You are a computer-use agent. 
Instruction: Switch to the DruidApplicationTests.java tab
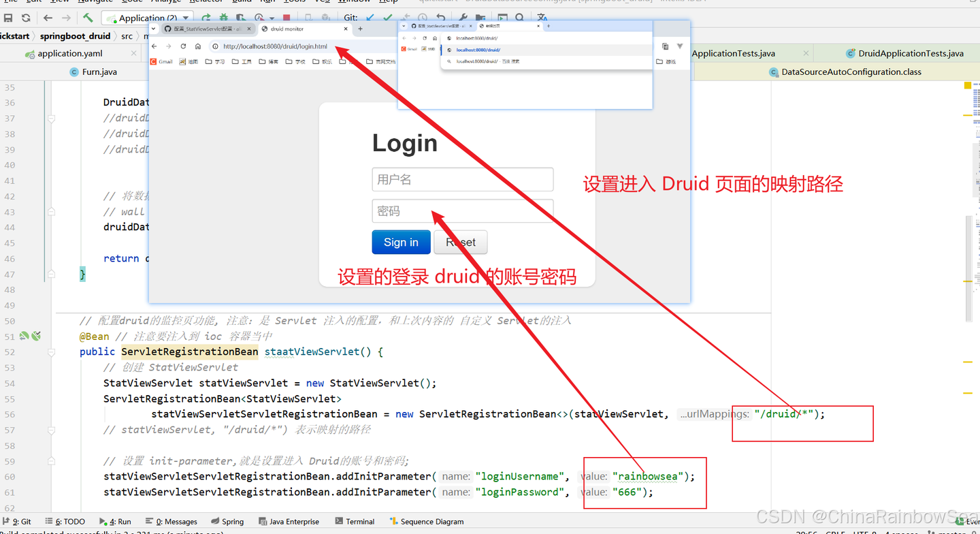pyautogui.click(x=910, y=53)
